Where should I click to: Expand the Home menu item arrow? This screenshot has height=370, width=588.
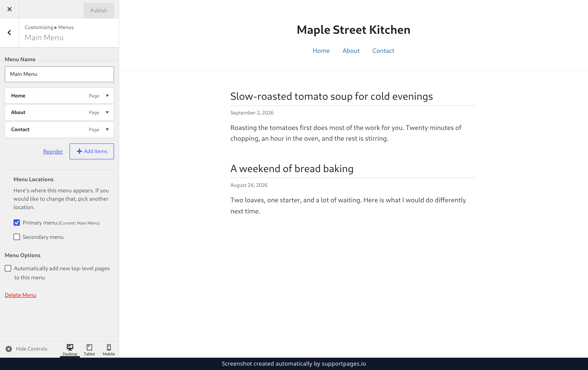(107, 96)
